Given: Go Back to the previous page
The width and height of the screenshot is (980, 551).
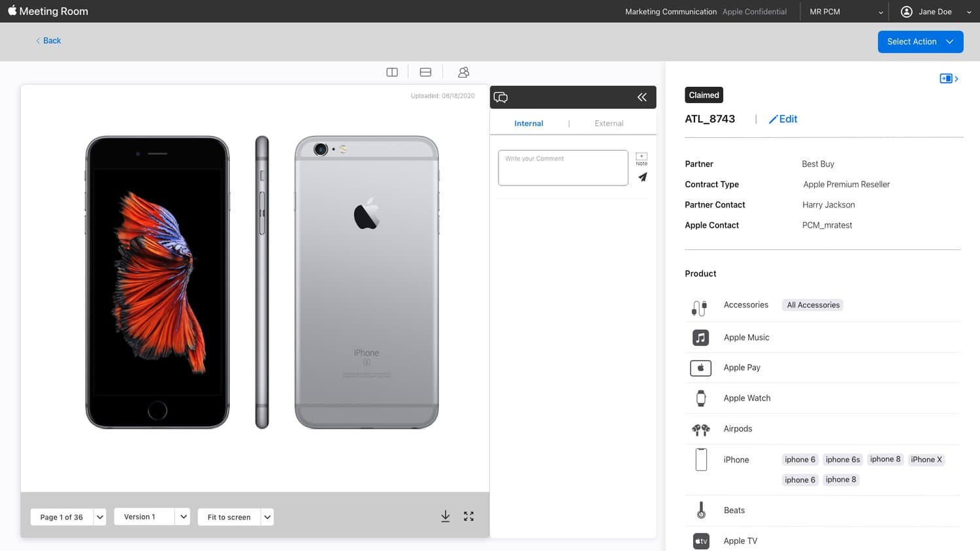Looking at the screenshot, I should (x=48, y=40).
